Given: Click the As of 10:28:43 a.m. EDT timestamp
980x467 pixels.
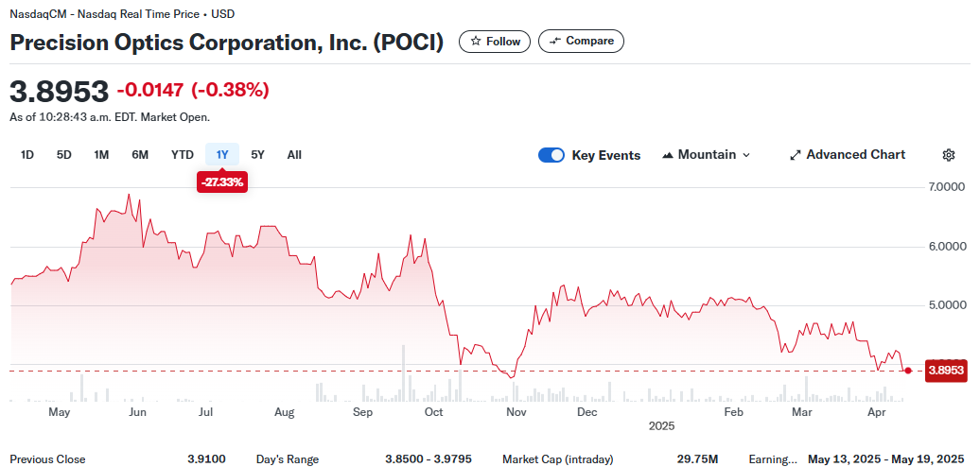Looking at the screenshot, I should [x=110, y=117].
